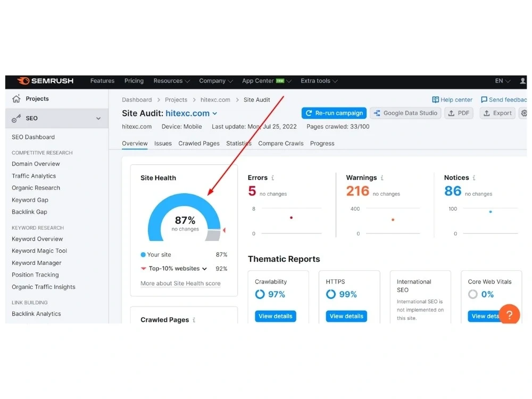532x399 pixels.
Task: Open Organic Traffic Insights in sidebar
Action: (x=44, y=287)
